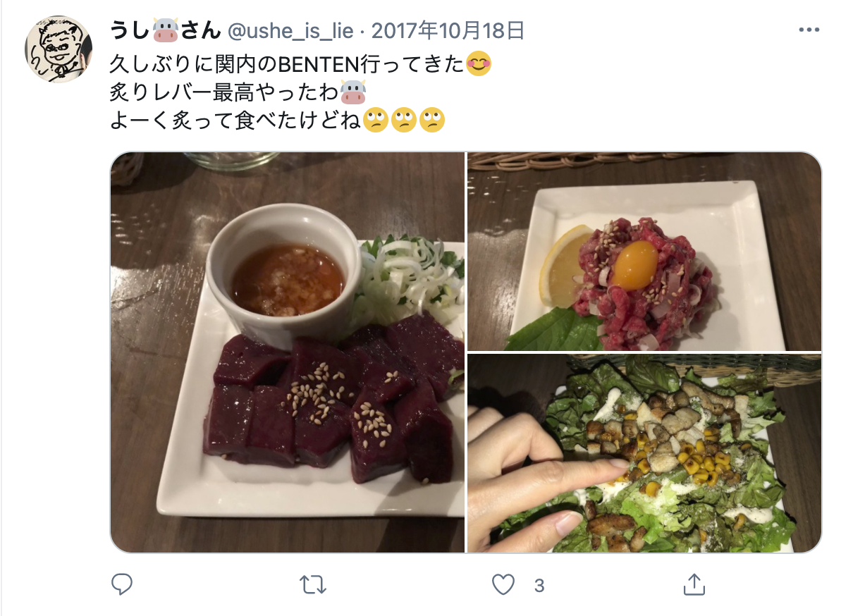Open the 2017年10月18日 timestamp link
Image resolution: width=841 pixels, height=616 pixels.
448,30
